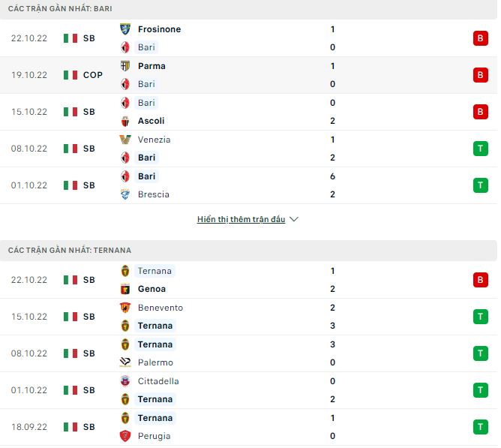This screenshot has height=448, width=501.
Task: Click the Frosinone team crest icon
Action: tap(125, 29)
